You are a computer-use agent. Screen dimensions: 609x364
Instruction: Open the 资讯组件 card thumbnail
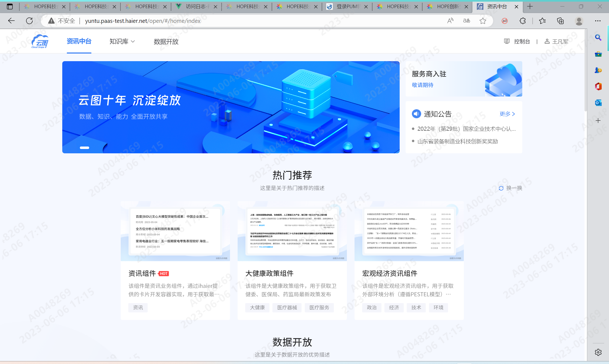(x=175, y=231)
